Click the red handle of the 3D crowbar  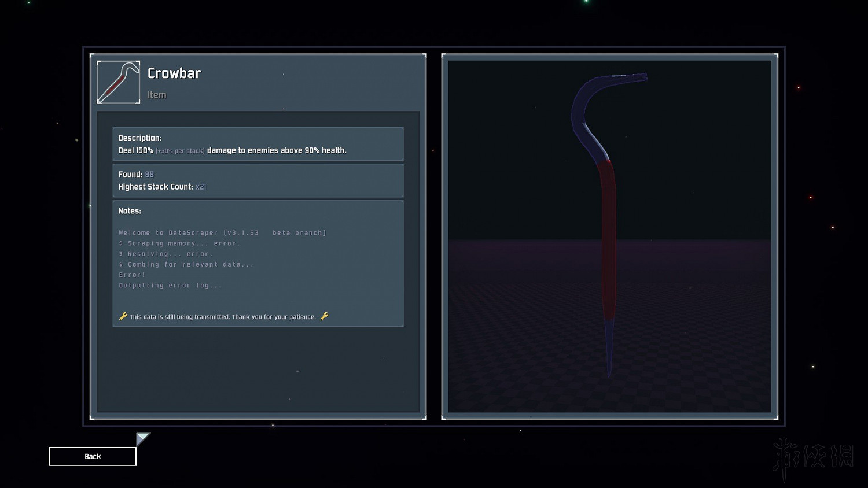608,243
